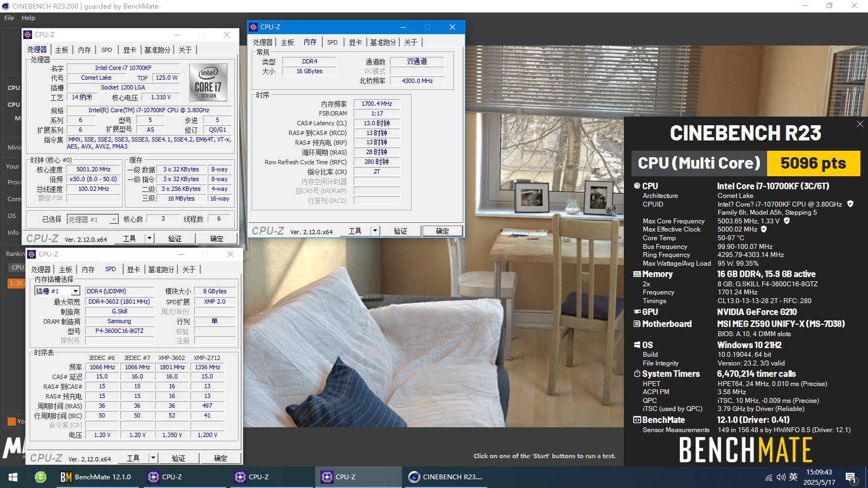Click the 5096 pts score box
Screen dimensions: 868x488
click(x=813, y=163)
